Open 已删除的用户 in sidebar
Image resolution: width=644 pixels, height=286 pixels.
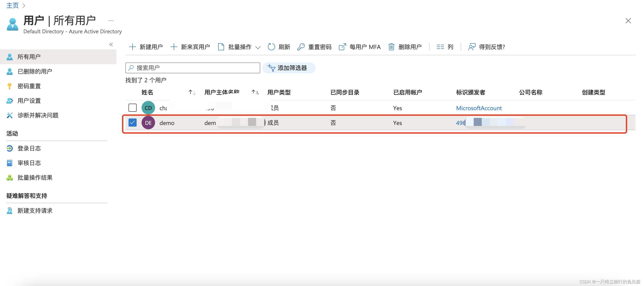coord(35,71)
